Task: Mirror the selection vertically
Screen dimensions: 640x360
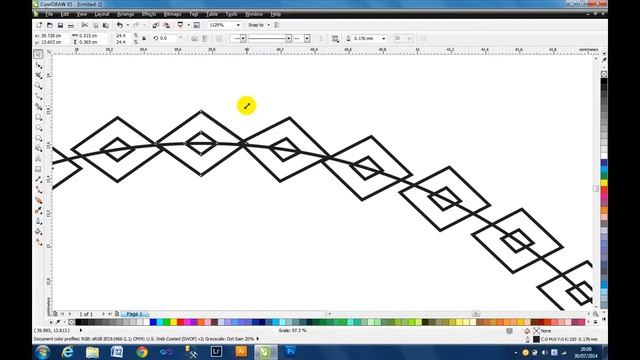Action: (x=205, y=38)
